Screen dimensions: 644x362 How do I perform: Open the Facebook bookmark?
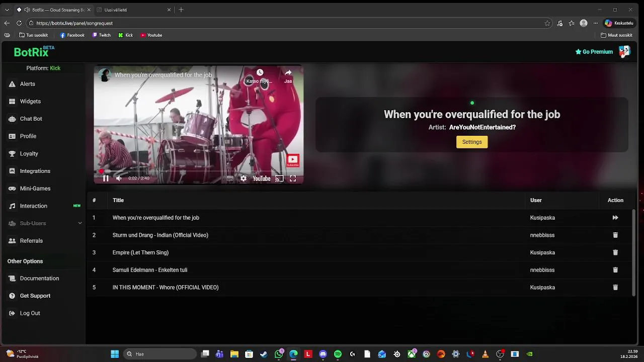point(72,35)
